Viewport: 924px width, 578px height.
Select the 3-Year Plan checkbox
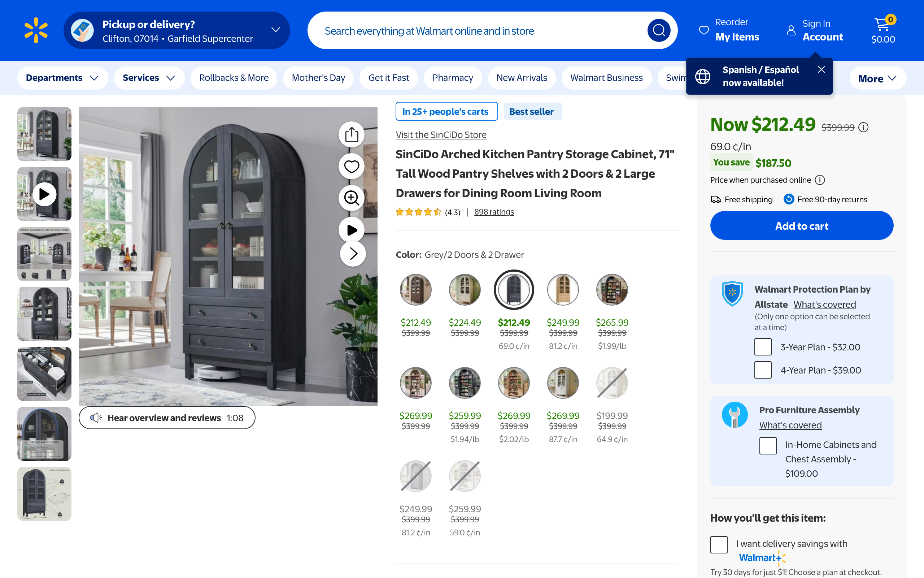[x=763, y=347]
